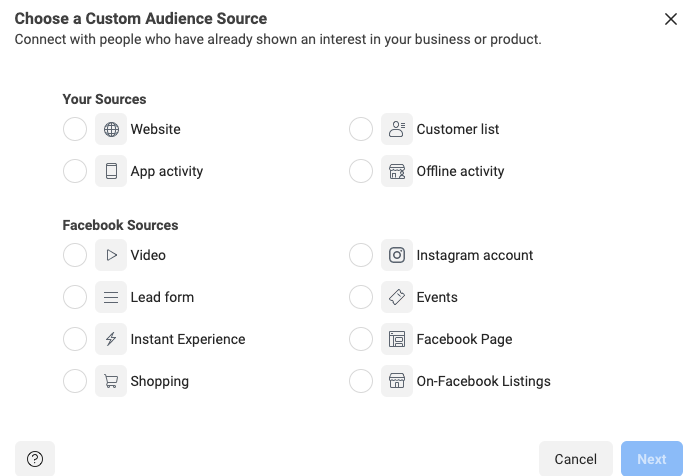Click the play icon next to Video
The image size is (690, 476).
[x=111, y=255]
